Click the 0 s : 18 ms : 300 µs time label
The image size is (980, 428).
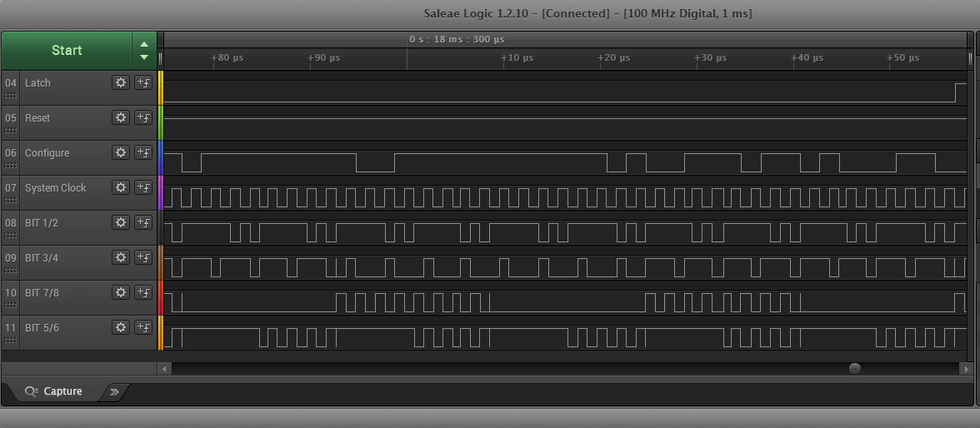[x=457, y=39]
